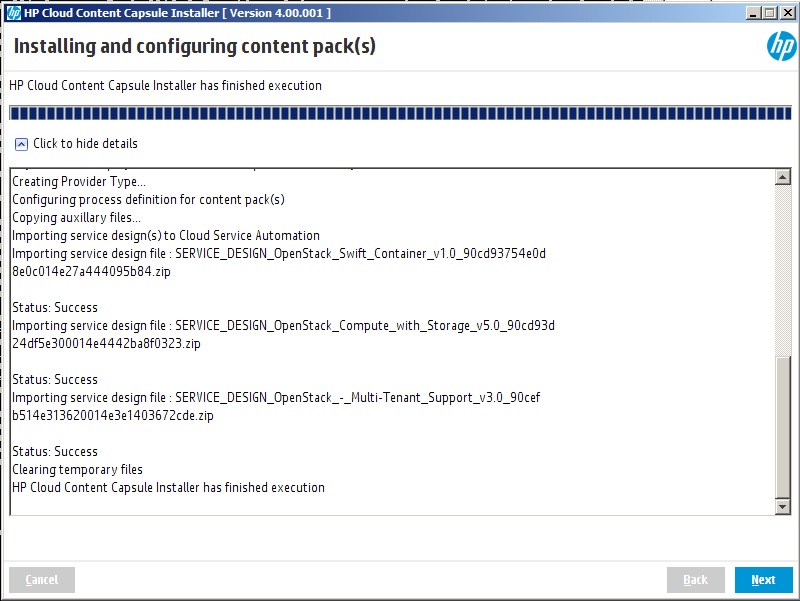Click the empty scrollbar track above the thumb
Screen dimensions: 800x601
(x=783, y=270)
